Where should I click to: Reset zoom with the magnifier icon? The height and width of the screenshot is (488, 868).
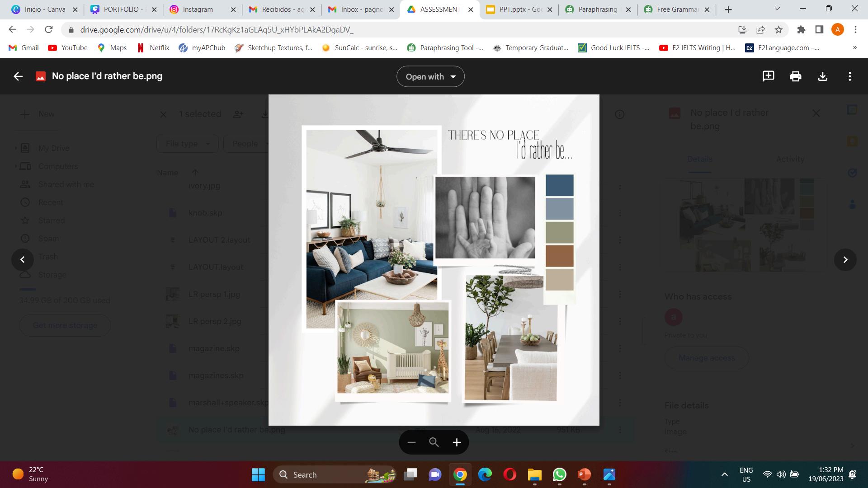(434, 442)
